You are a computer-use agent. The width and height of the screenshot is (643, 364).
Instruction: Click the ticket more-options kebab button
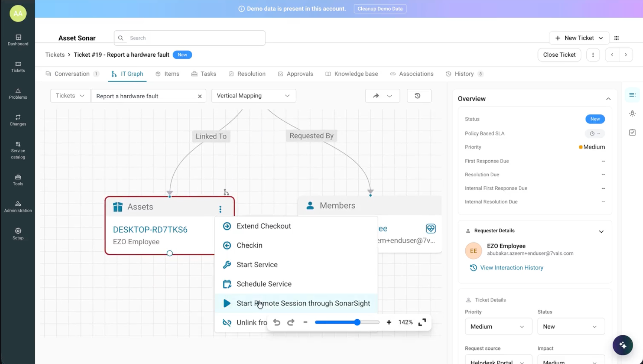(593, 55)
